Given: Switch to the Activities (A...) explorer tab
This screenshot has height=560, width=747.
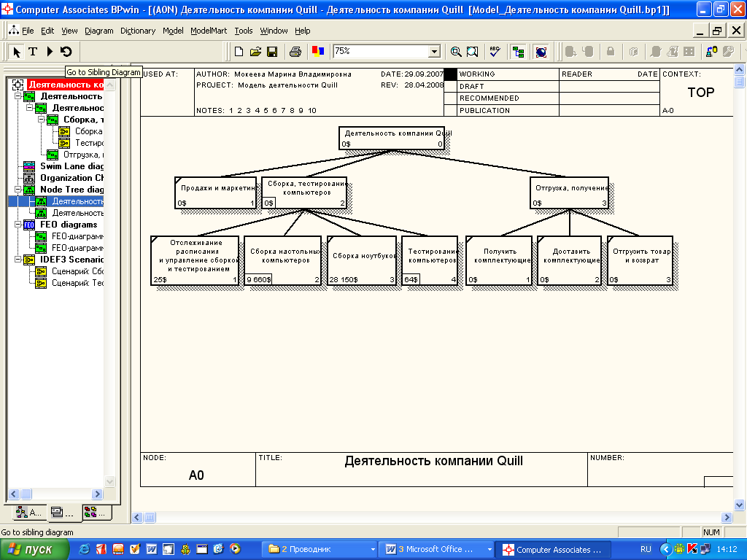Looking at the screenshot, I should [x=28, y=512].
